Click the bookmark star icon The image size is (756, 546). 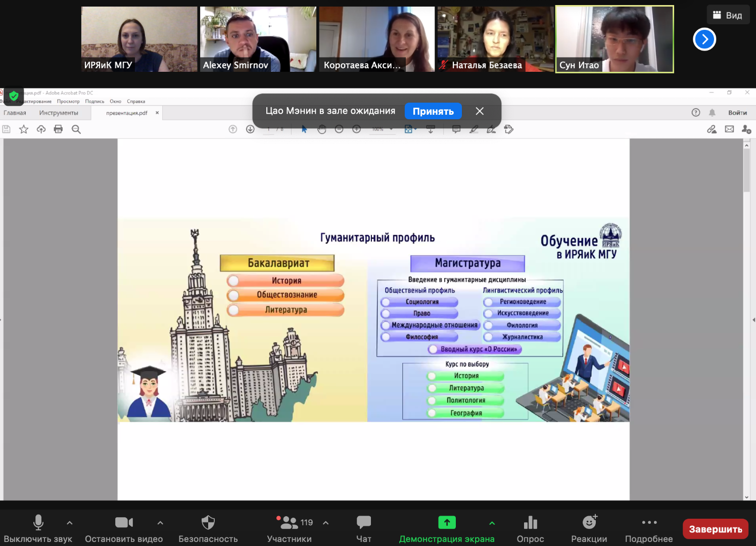(24, 129)
